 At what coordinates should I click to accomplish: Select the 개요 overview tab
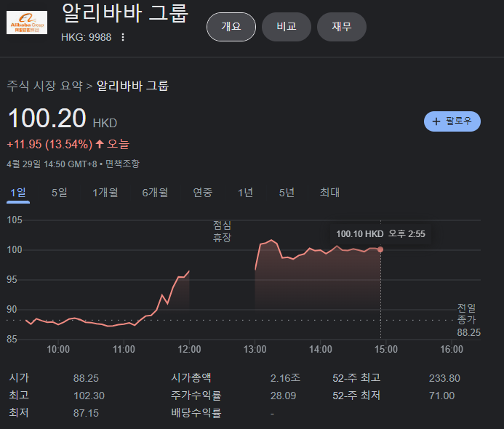click(231, 27)
